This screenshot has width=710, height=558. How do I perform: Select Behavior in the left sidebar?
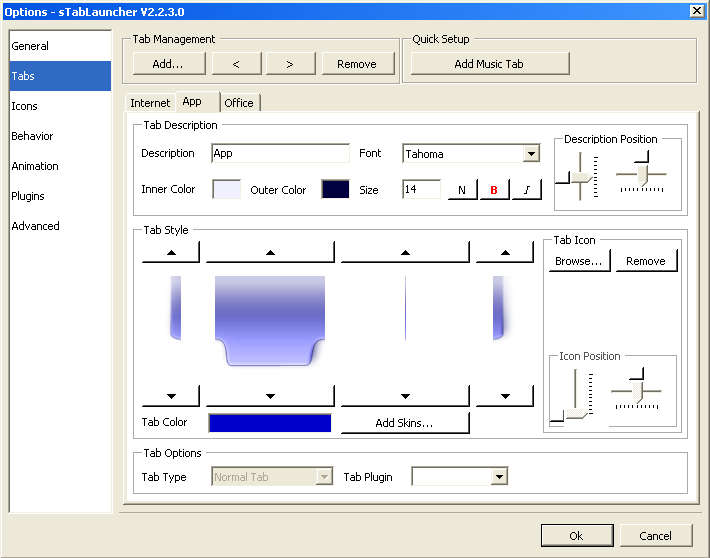click(x=33, y=136)
